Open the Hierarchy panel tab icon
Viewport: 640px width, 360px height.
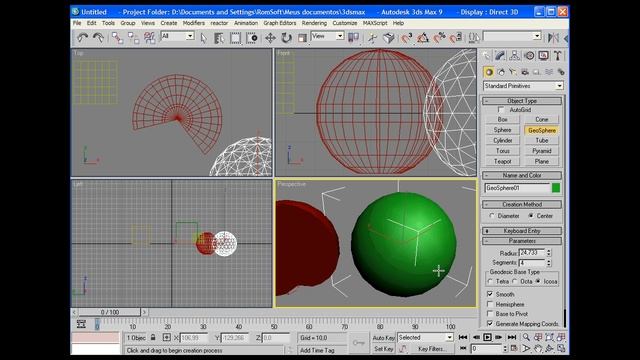coord(514,56)
